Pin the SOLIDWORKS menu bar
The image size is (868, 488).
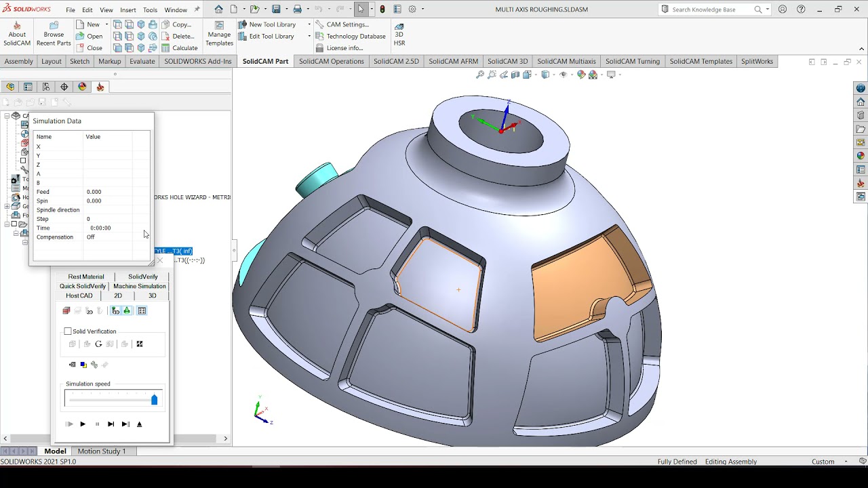tap(197, 9)
